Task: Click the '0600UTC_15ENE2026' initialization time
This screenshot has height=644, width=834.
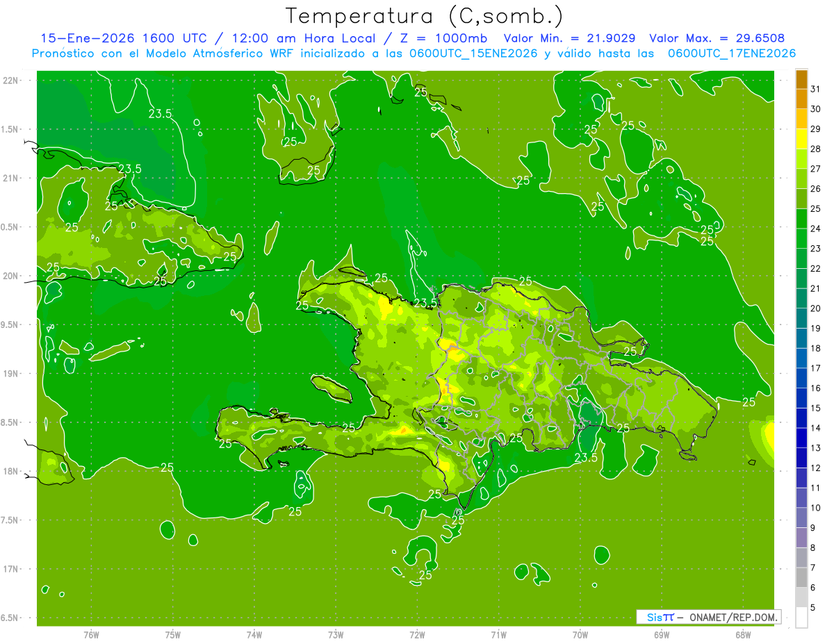Action: pyautogui.click(x=475, y=53)
